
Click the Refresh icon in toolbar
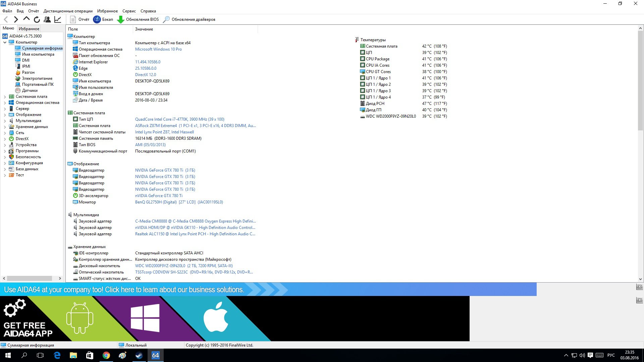coord(37,19)
